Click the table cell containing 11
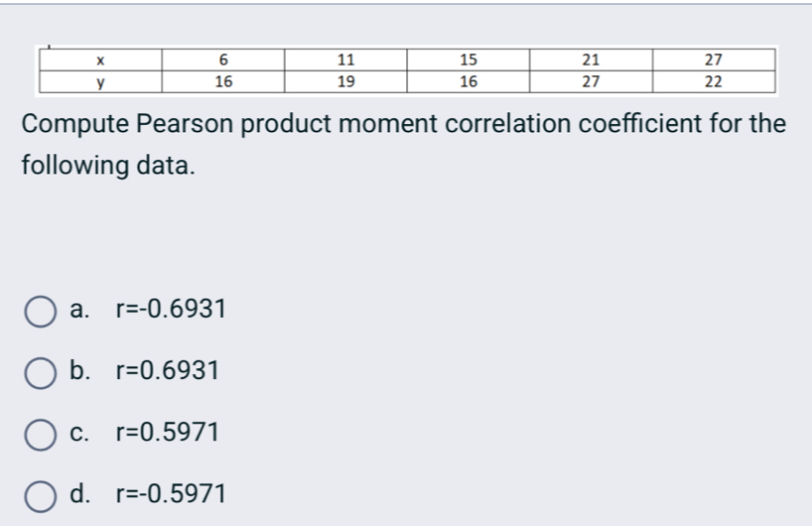The width and height of the screenshot is (812, 526). 345,60
